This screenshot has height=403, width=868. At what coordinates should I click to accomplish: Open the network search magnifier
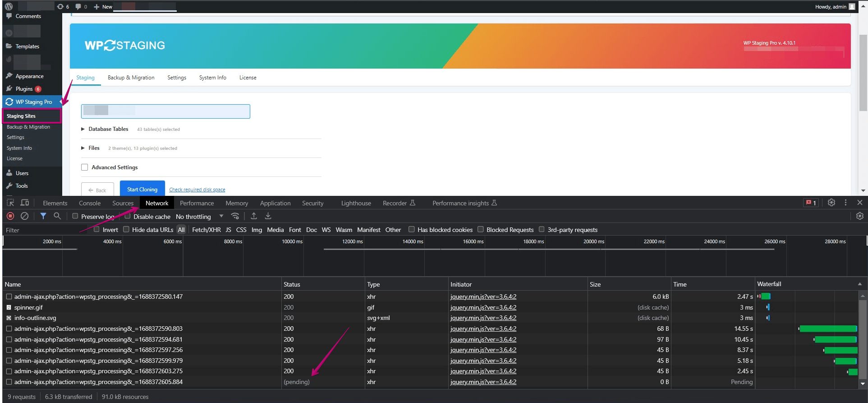57,216
